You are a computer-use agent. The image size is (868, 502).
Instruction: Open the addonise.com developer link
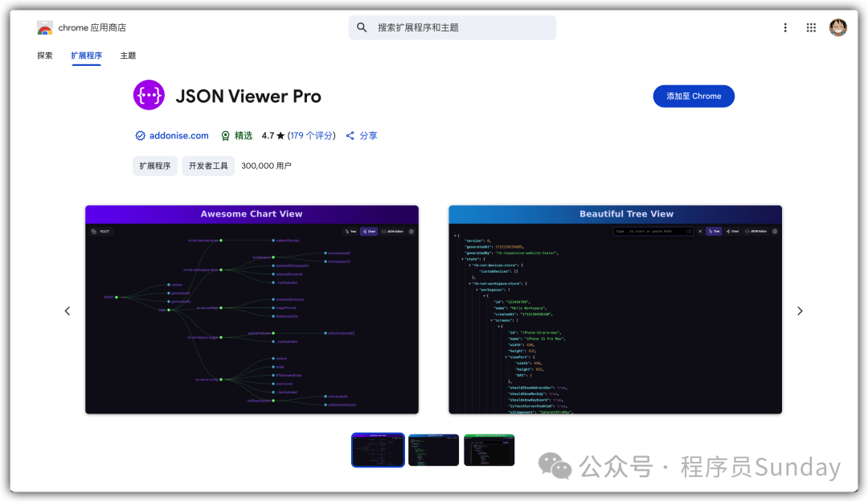point(178,136)
